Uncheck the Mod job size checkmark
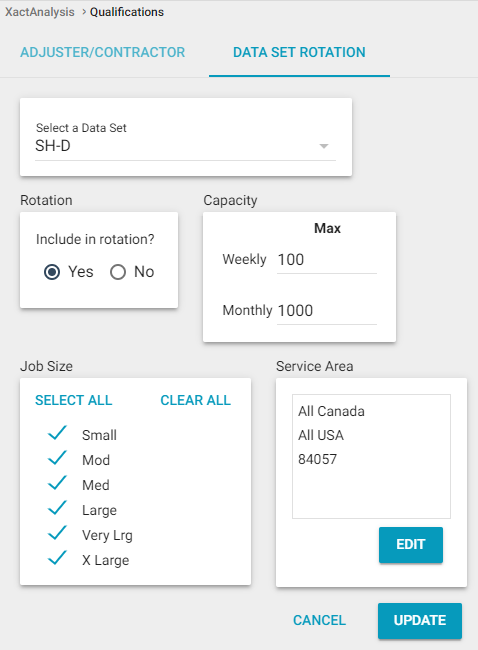 pos(57,458)
